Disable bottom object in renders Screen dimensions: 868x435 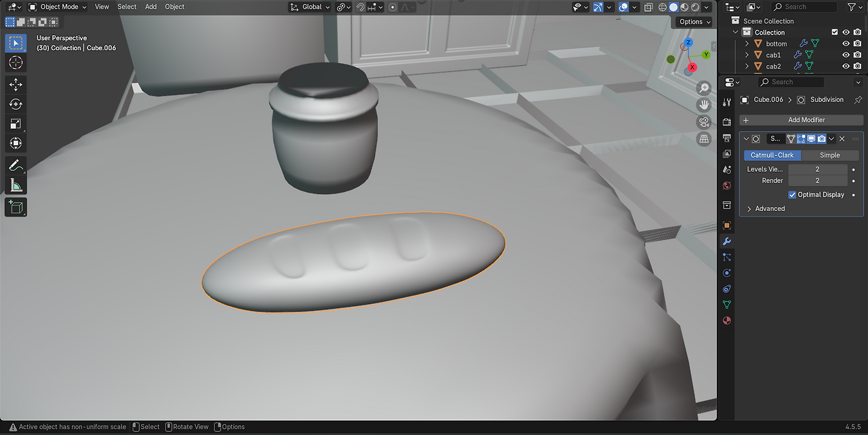click(857, 43)
